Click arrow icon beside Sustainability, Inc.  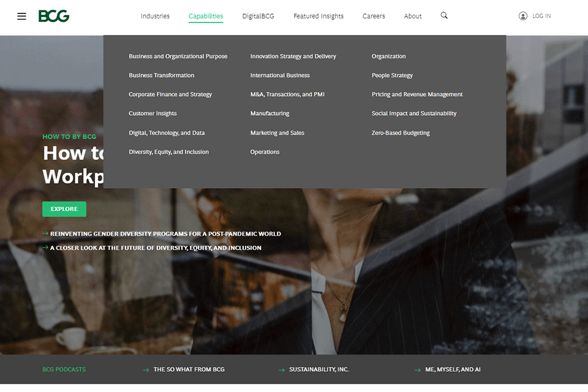(x=282, y=370)
